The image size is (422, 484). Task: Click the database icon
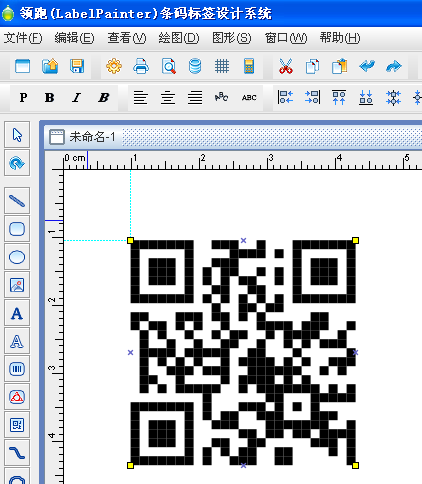[195, 66]
